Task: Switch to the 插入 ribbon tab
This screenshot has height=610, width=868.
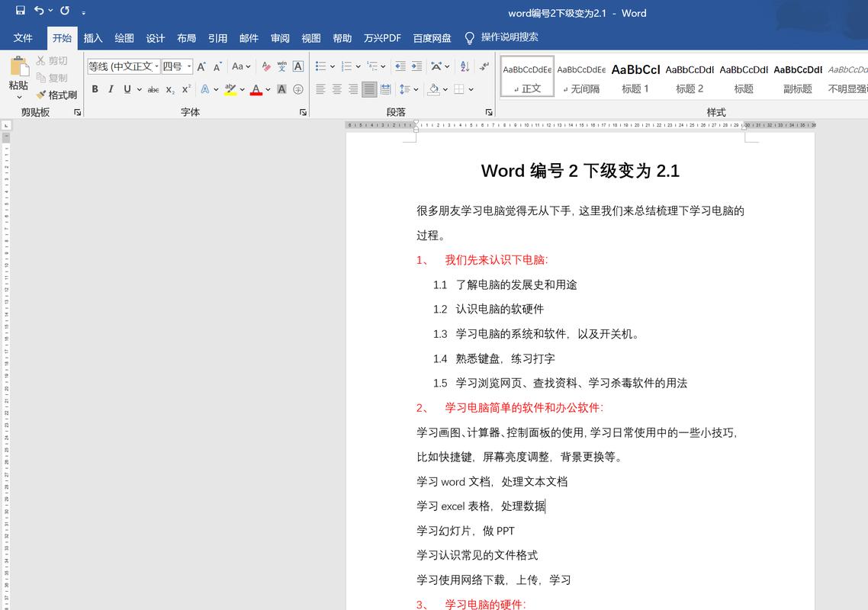Action: tap(92, 37)
